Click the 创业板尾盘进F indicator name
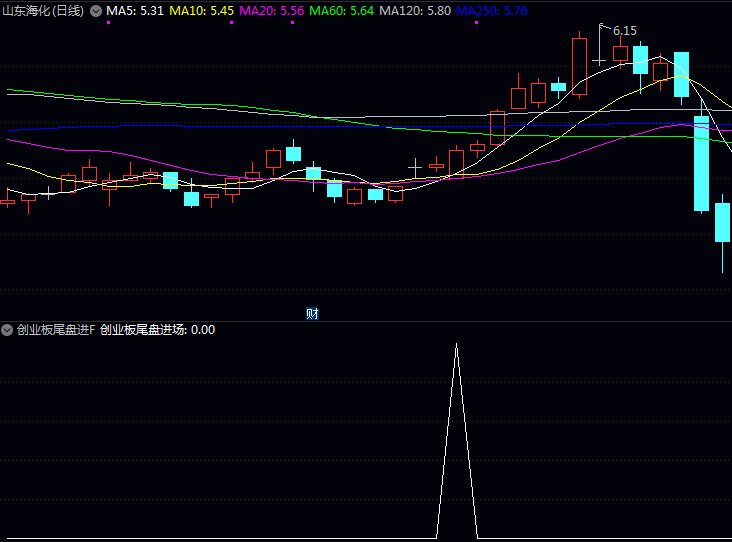Image resolution: width=732 pixels, height=542 pixels. click(x=56, y=330)
